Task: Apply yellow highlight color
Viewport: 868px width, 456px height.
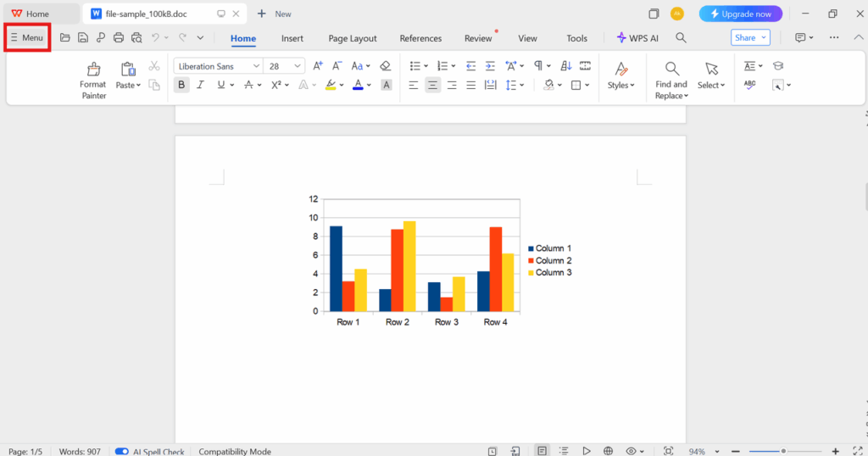Action: click(331, 86)
